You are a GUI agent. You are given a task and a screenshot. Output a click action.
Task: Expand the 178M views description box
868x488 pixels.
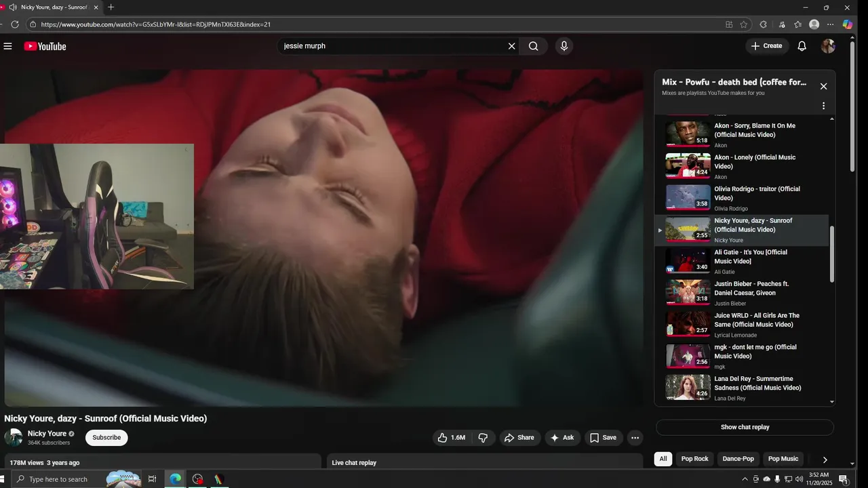coord(163,462)
